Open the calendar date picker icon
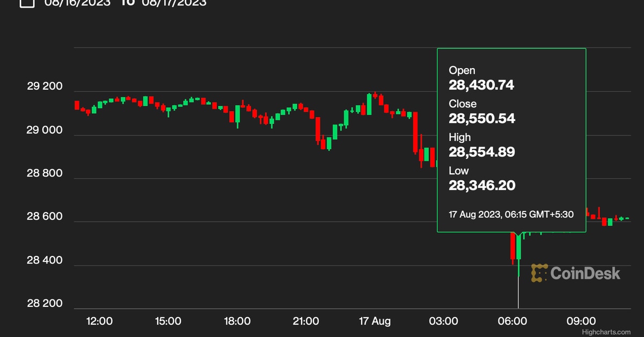Screen dimensions: 644x337 (x=27, y=3)
